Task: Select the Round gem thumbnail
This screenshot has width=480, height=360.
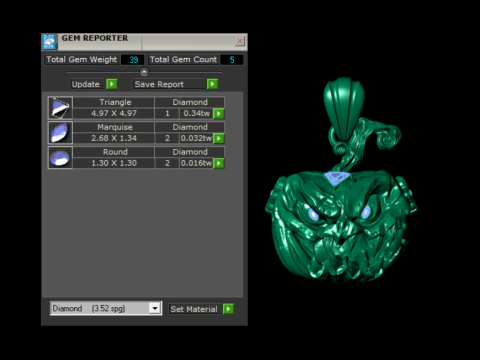Action: 60,157
